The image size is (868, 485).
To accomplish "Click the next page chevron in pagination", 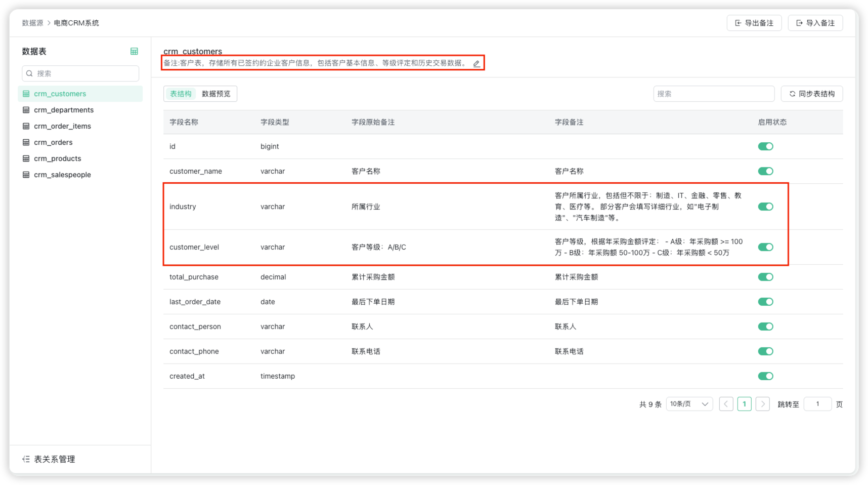I will (x=762, y=403).
